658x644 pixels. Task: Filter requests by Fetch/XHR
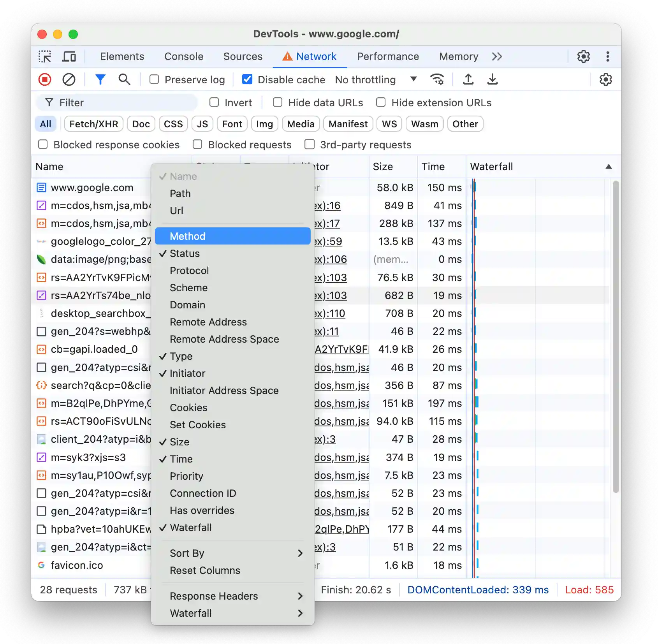94,124
